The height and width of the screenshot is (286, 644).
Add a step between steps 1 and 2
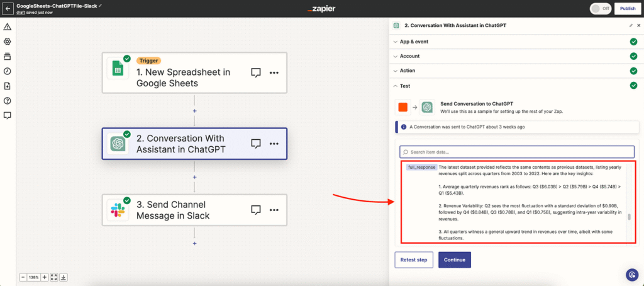click(195, 111)
